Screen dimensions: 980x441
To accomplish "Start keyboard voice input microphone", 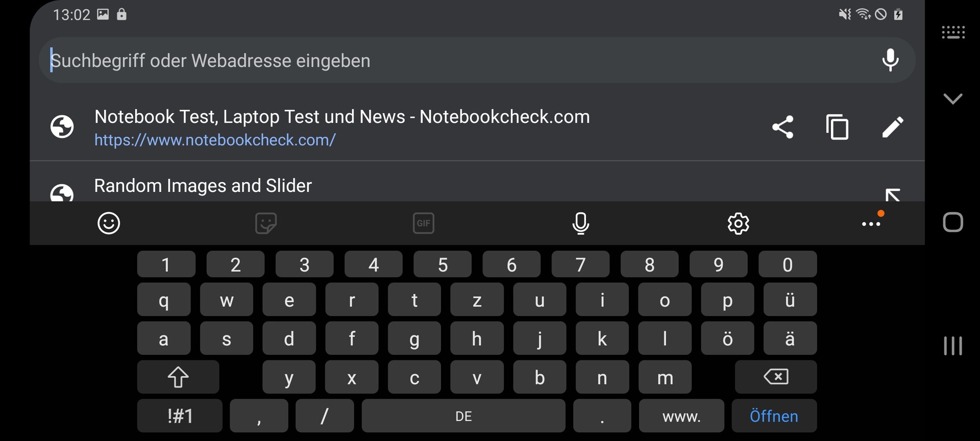I will point(581,223).
